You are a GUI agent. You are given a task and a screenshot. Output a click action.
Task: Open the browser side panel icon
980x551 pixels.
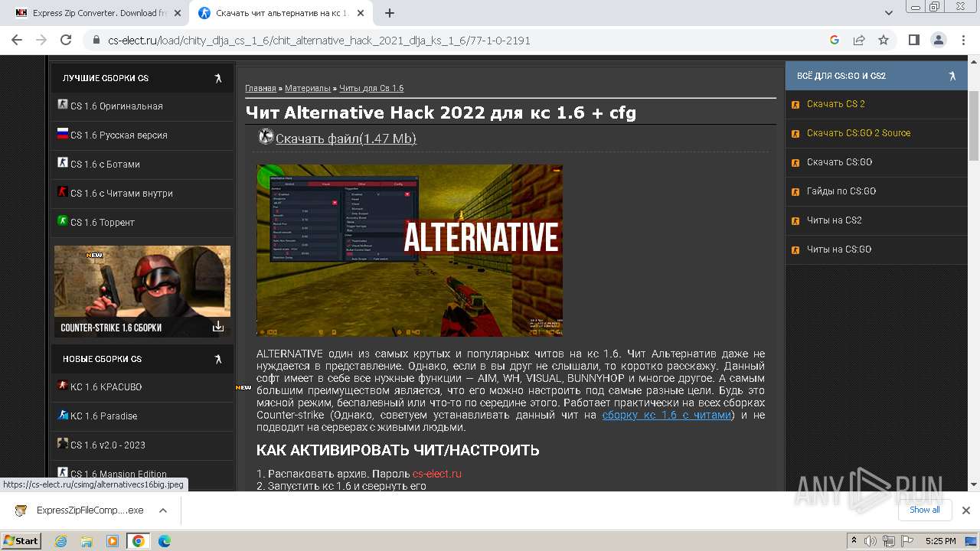[913, 40]
